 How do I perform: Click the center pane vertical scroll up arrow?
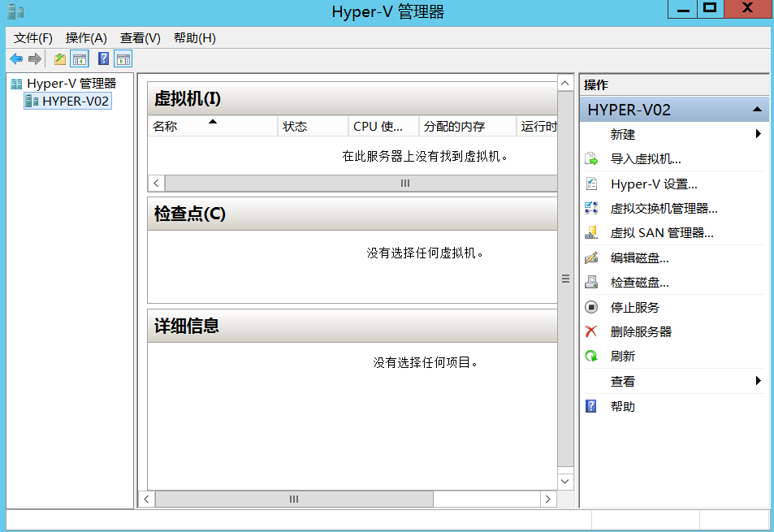(565, 83)
